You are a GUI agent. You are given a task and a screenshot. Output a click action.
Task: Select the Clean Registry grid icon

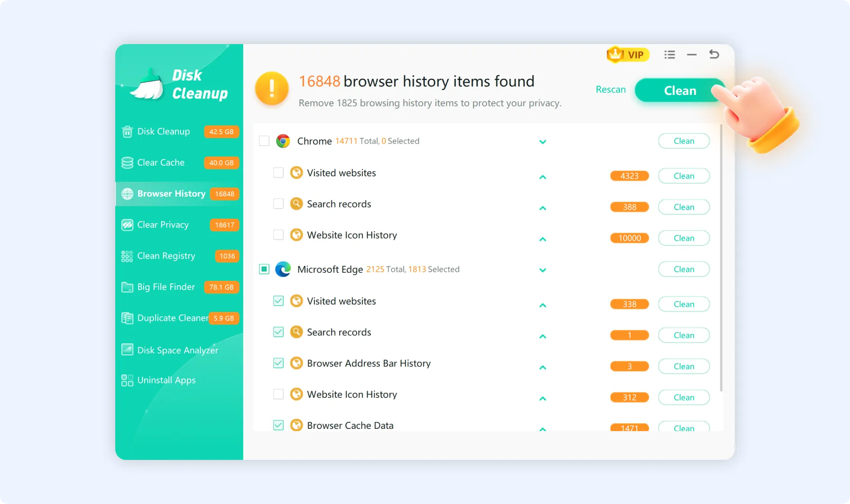pos(127,256)
